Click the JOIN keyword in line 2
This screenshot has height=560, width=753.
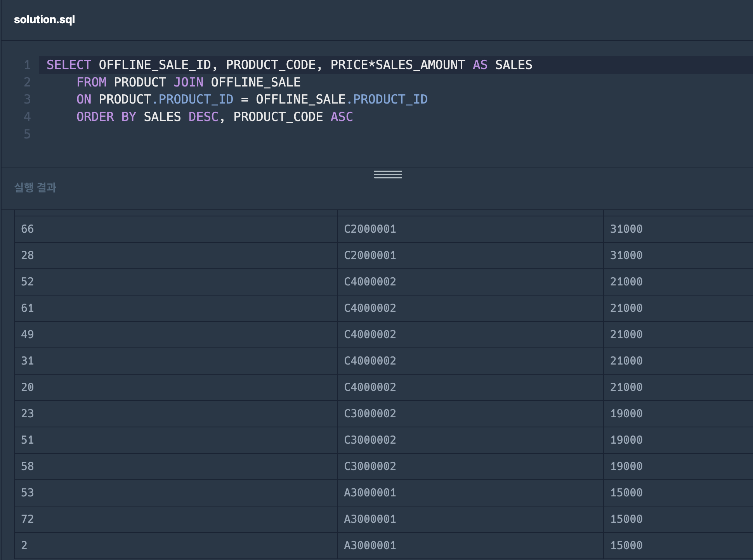pos(188,82)
